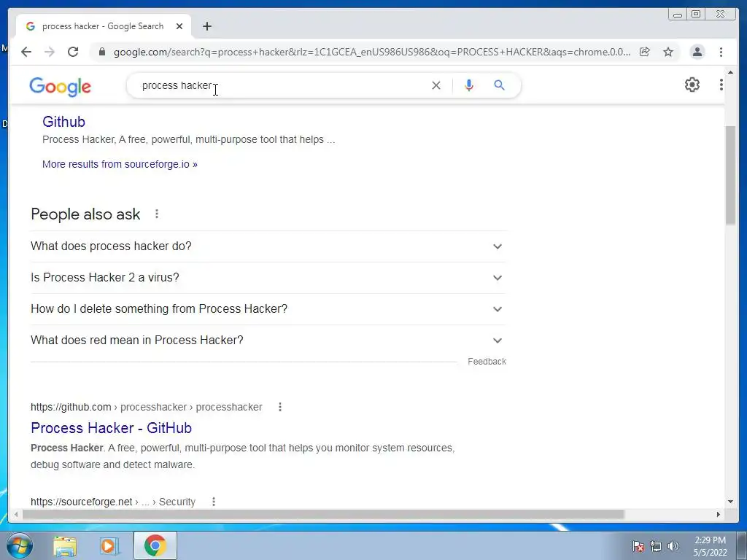Click the sourceforge snippet 'Process Hacker, A free, powerful'
747x560 pixels.
189,139
